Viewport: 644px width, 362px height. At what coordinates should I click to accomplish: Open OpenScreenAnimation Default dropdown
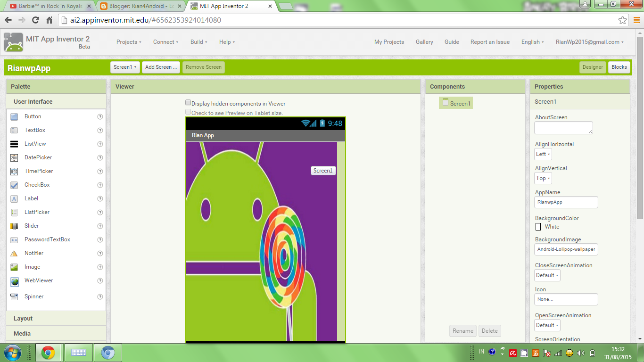coord(547,325)
